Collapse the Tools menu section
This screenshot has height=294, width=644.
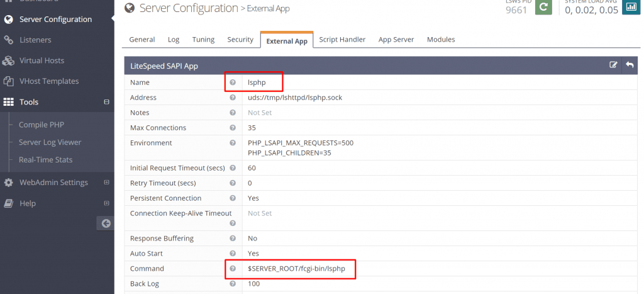click(106, 102)
